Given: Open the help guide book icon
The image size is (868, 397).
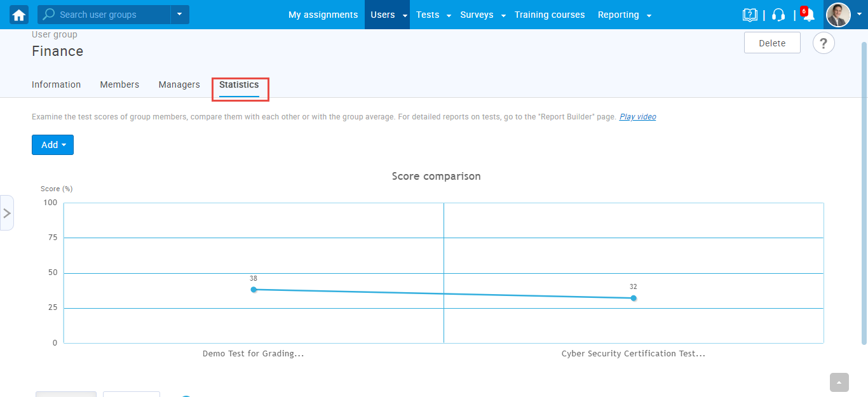Looking at the screenshot, I should [750, 15].
